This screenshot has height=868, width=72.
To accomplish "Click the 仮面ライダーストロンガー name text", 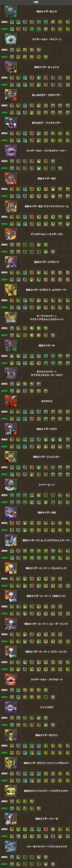I will [47, 457].
